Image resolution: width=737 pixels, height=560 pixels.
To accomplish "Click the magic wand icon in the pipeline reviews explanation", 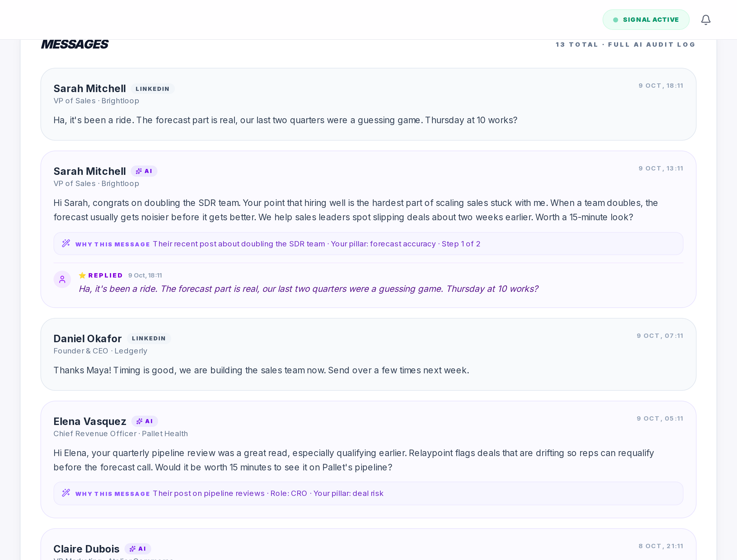I will point(66,493).
